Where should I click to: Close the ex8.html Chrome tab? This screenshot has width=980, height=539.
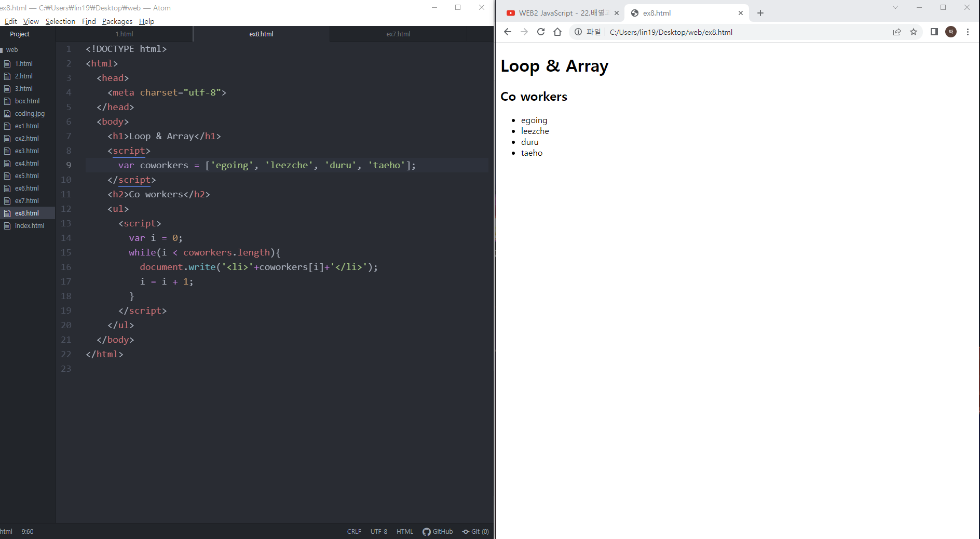point(741,13)
